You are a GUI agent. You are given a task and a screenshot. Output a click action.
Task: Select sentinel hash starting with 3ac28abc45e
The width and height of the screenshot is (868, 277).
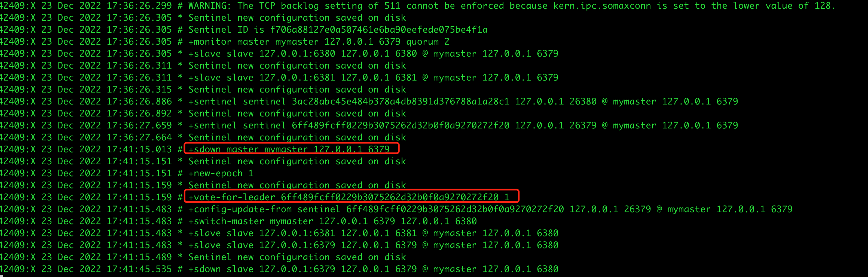tap(400, 101)
